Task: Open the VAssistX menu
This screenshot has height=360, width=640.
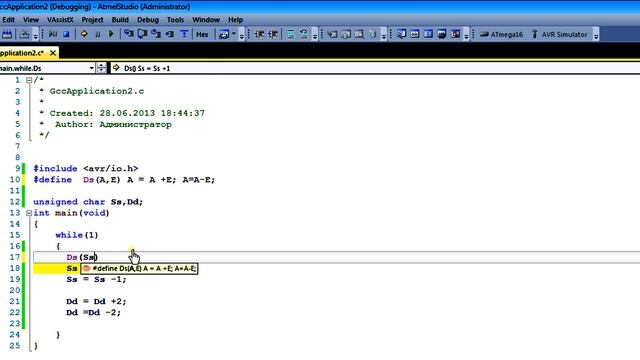Action: [x=60, y=20]
